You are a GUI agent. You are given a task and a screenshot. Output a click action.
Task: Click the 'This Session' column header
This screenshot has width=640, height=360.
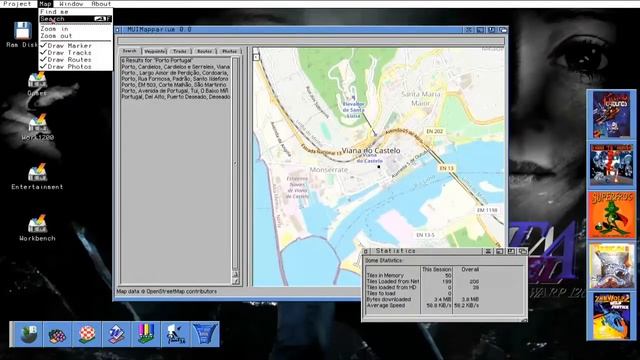(436, 269)
